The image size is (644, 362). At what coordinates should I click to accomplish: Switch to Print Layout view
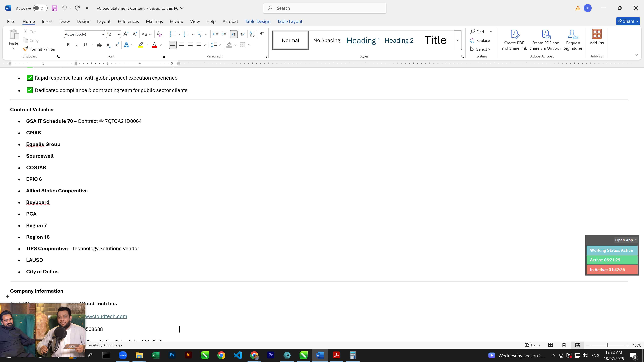pyautogui.click(x=564, y=345)
